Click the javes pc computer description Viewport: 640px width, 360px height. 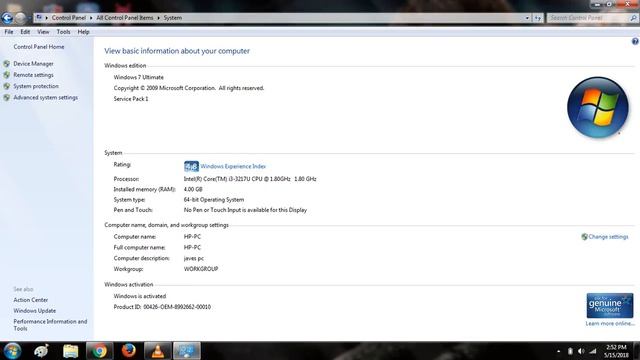pos(194,258)
